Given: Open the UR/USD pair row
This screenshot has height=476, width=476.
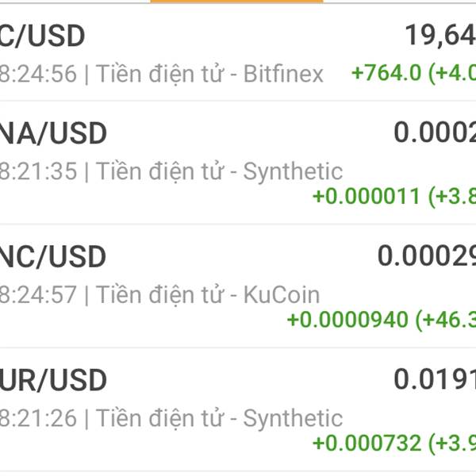Looking at the screenshot, I should (x=238, y=409).
